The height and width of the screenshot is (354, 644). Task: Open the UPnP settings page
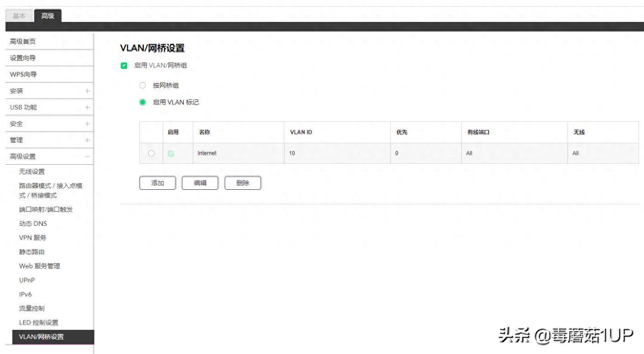pyautogui.click(x=26, y=280)
